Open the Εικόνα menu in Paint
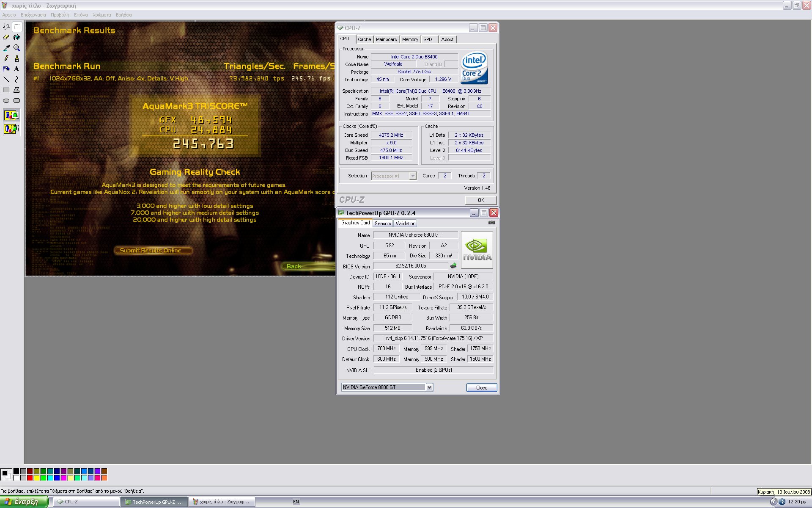Viewport: 812px width, 508px height. pos(81,15)
